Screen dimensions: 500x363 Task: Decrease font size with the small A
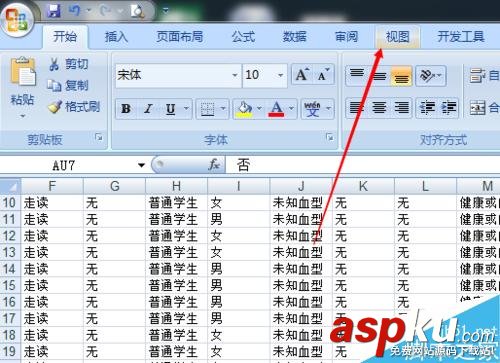[323, 75]
